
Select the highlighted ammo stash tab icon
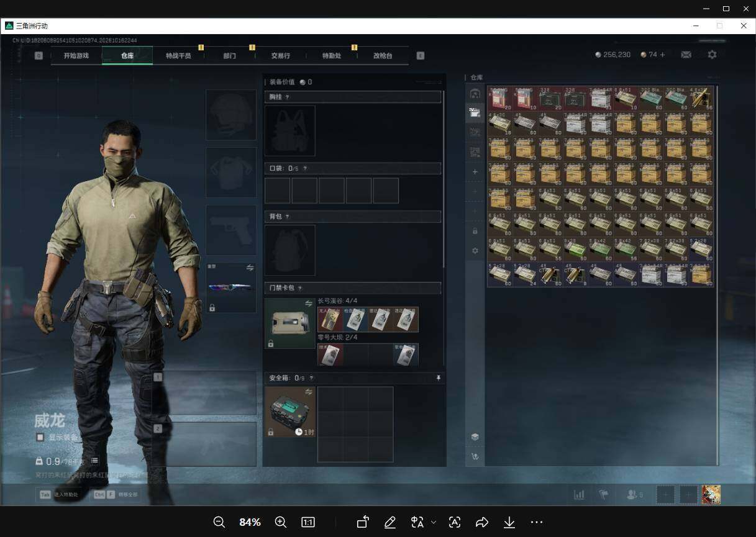475,112
